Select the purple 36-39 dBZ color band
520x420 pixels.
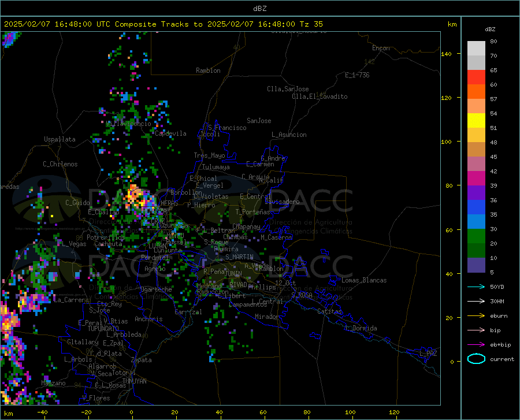pyautogui.click(x=476, y=193)
